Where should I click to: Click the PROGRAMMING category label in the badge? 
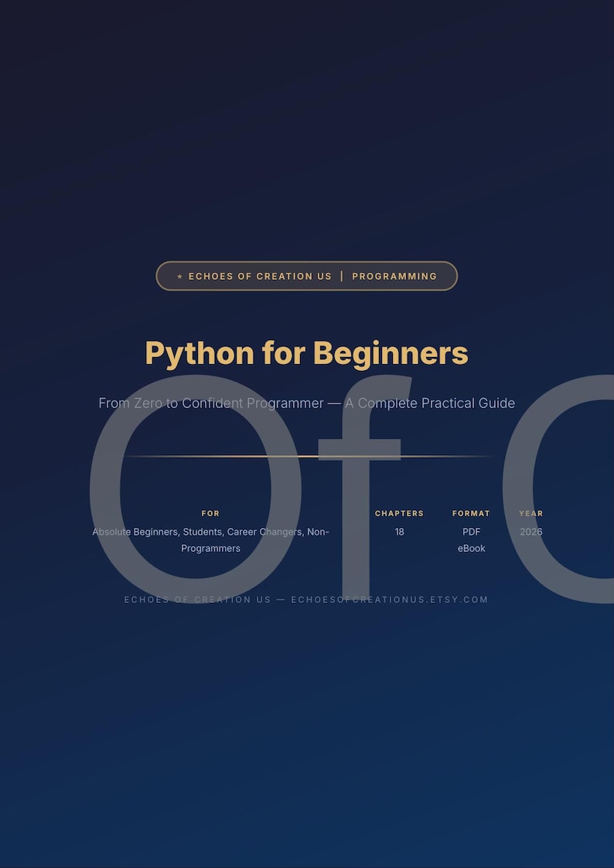coord(394,276)
